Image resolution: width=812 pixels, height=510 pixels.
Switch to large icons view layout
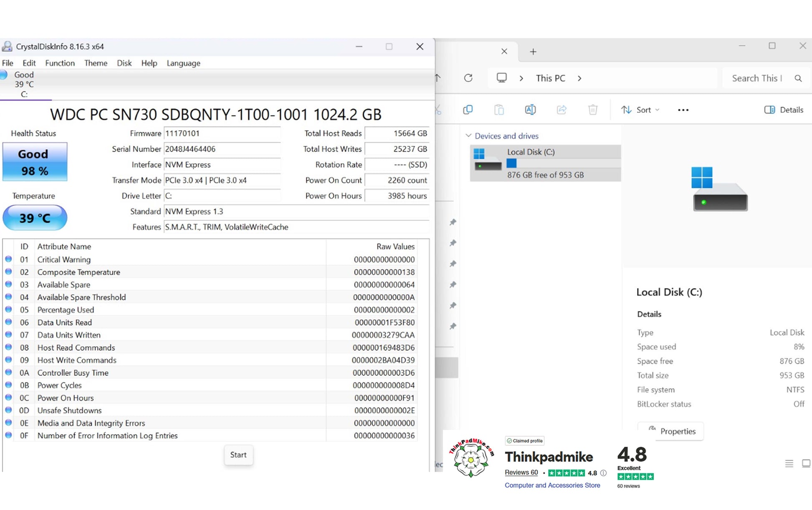pyautogui.click(x=806, y=463)
